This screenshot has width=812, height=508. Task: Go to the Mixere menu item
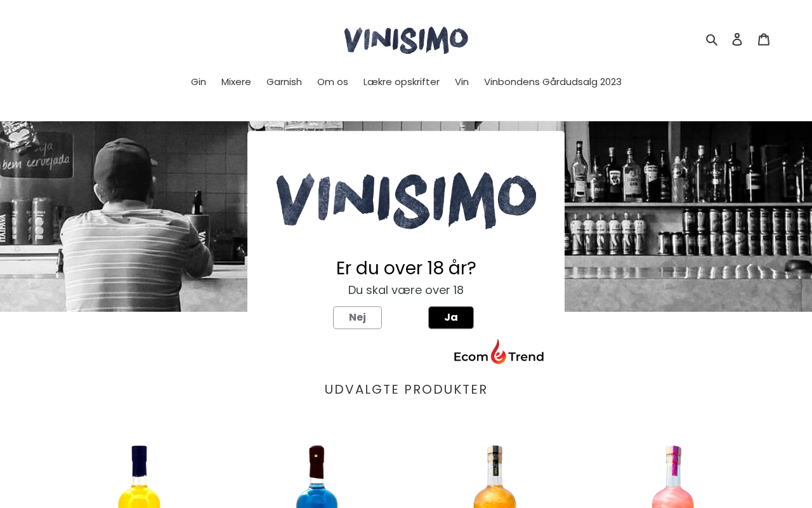pos(236,82)
